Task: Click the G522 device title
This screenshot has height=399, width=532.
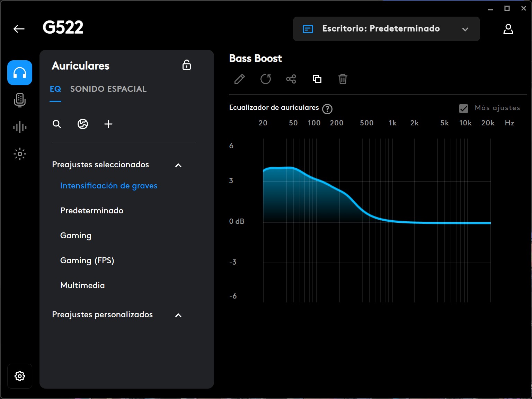Action: pos(63,27)
